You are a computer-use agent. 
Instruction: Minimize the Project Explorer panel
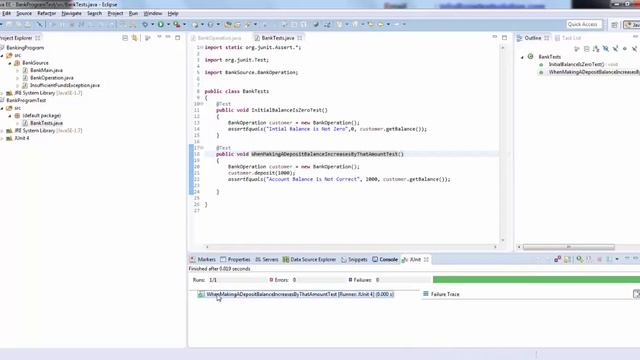tap(168, 38)
